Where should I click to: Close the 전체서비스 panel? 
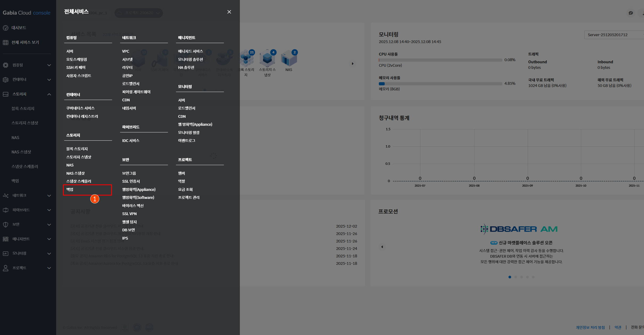(x=229, y=12)
